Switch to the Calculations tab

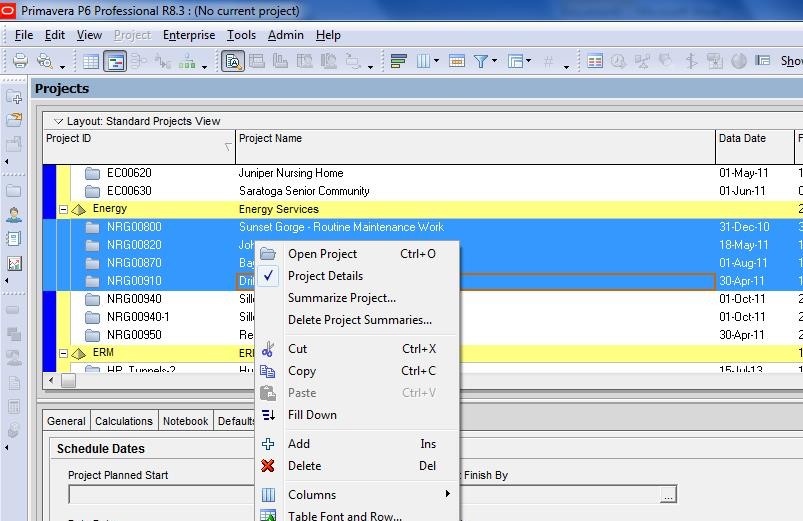pyautogui.click(x=124, y=421)
